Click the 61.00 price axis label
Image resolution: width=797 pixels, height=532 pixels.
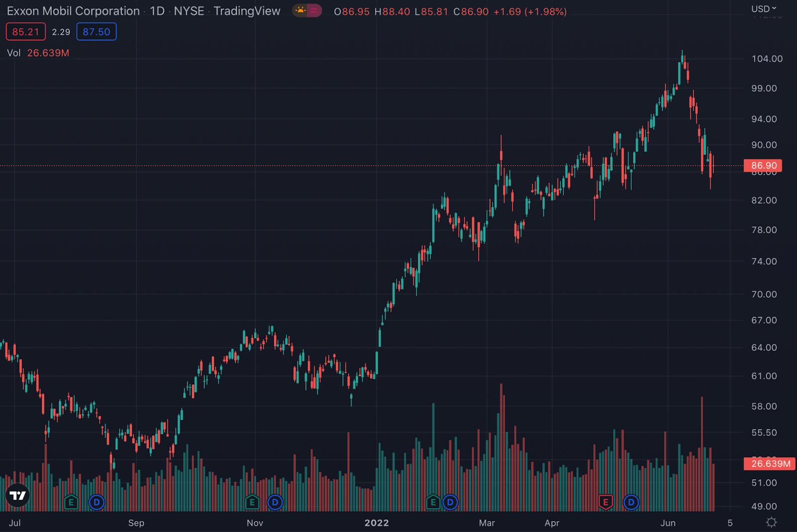tap(764, 376)
